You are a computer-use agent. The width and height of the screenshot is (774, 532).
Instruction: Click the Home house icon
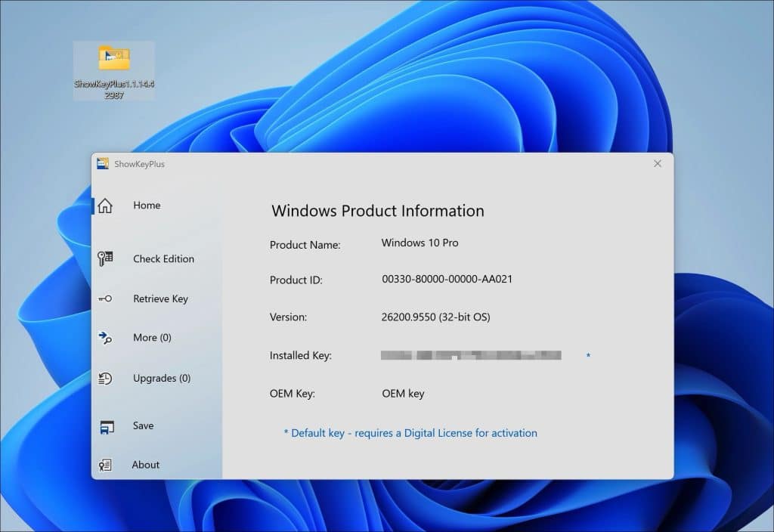[x=105, y=206]
